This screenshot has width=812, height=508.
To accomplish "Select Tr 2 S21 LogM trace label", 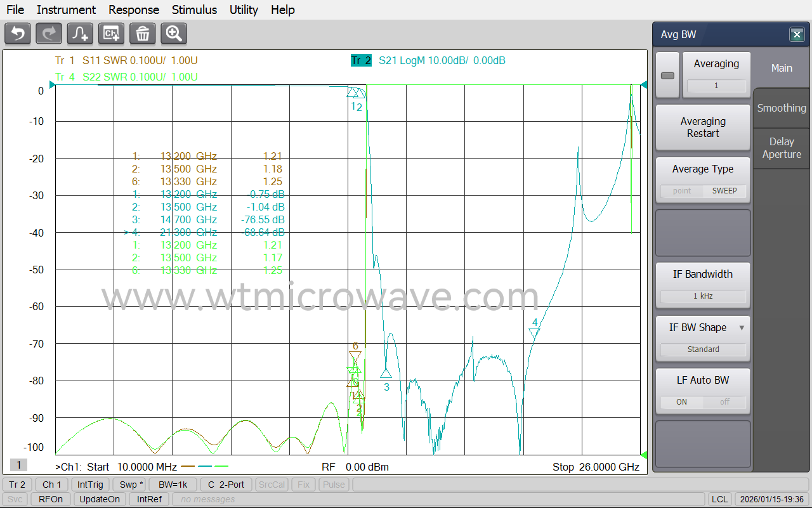I will point(428,61).
